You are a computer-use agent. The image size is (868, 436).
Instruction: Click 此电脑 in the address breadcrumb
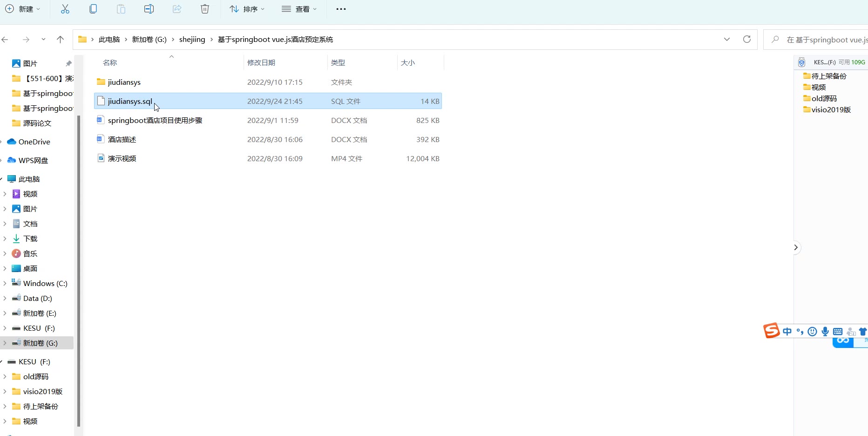109,40
